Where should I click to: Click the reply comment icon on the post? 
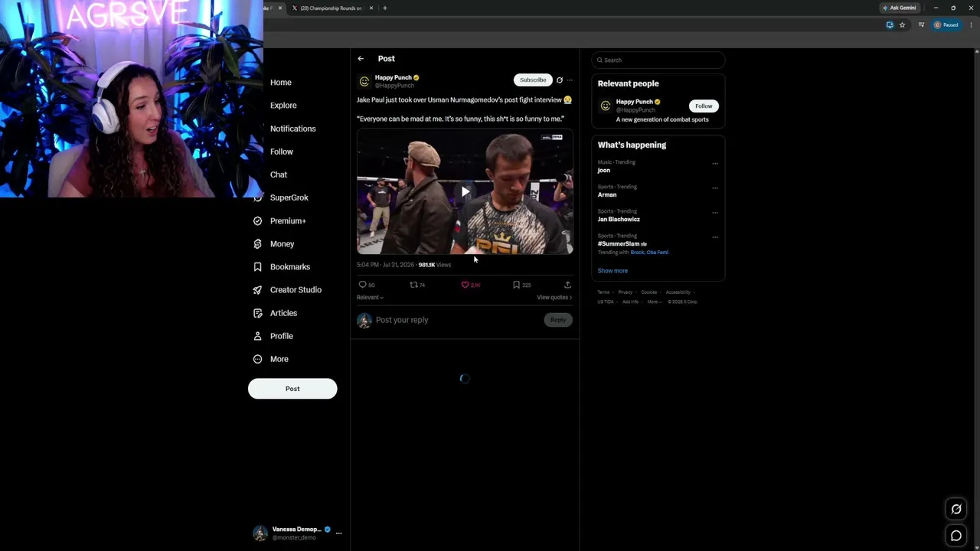coord(363,285)
